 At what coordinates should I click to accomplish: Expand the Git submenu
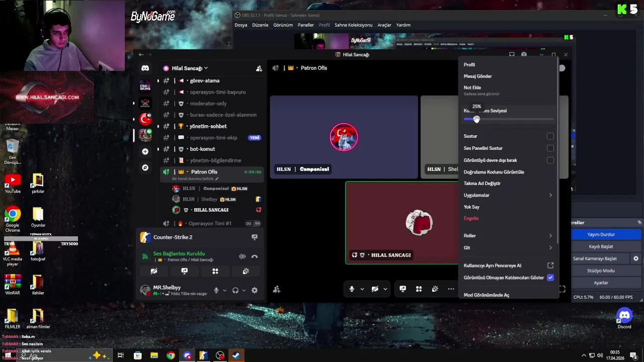(508, 248)
